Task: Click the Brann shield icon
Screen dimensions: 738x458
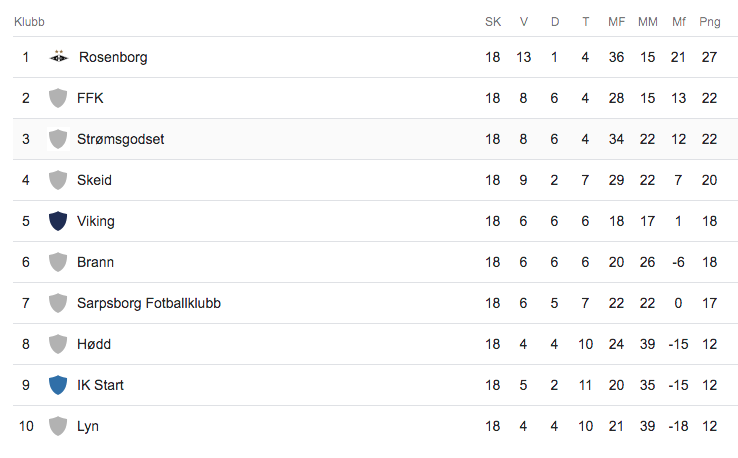Action: click(x=58, y=262)
